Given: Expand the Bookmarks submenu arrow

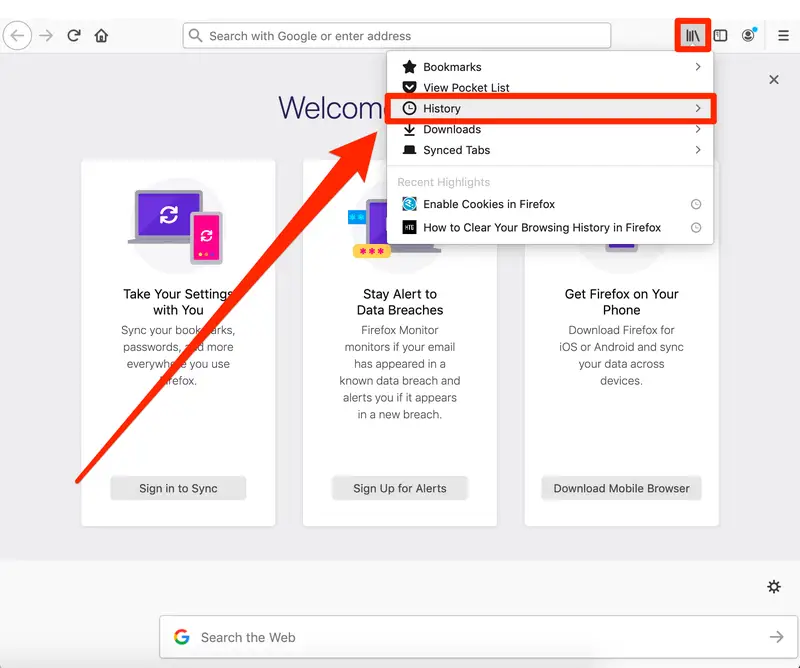Looking at the screenshot, I should click(x=698, y=67).
